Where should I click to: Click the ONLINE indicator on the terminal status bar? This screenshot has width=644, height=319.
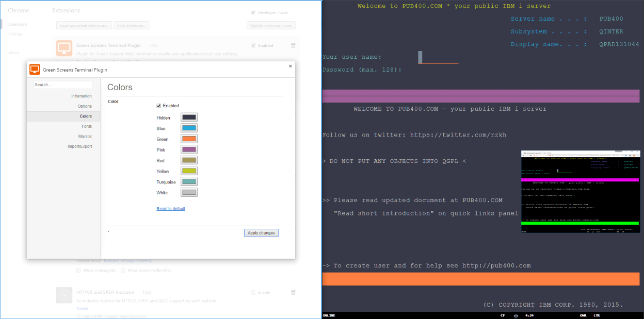(x=330, y=315)
